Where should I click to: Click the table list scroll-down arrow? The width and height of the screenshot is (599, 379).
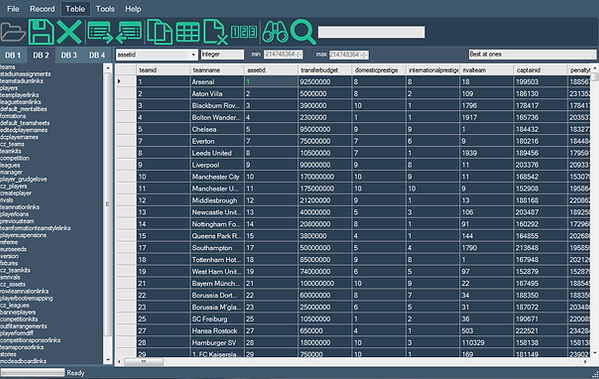pyautogui.click(x=108, y=360)
